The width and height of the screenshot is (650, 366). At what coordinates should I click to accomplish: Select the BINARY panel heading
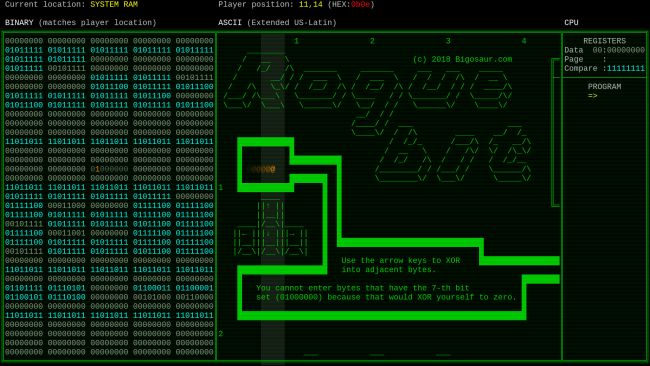coord(19,22)
